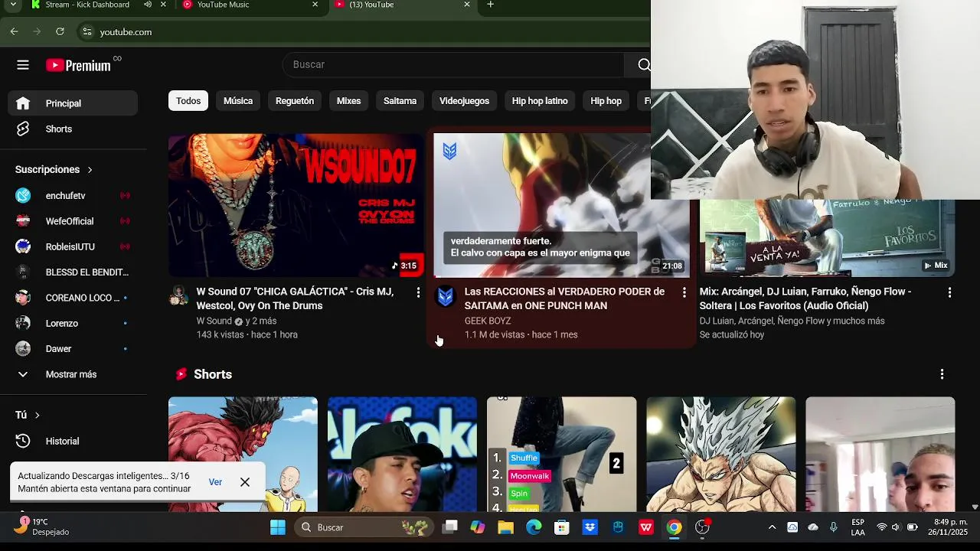Play the WSOUND07 video thumbnail
The width and height of the screenshot is (980, 551).
click(296, 205)
